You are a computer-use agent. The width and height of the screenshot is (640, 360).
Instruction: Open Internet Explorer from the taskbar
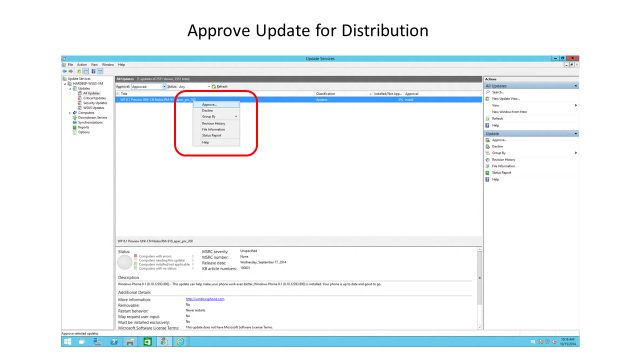click(x=180, y=342)
